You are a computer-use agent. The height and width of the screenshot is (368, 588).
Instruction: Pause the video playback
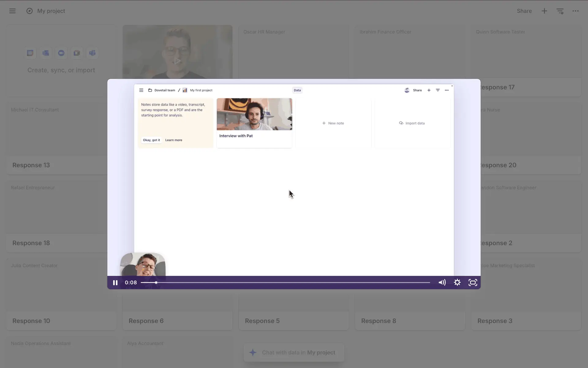pyautogui.click(x=115, y=283)
